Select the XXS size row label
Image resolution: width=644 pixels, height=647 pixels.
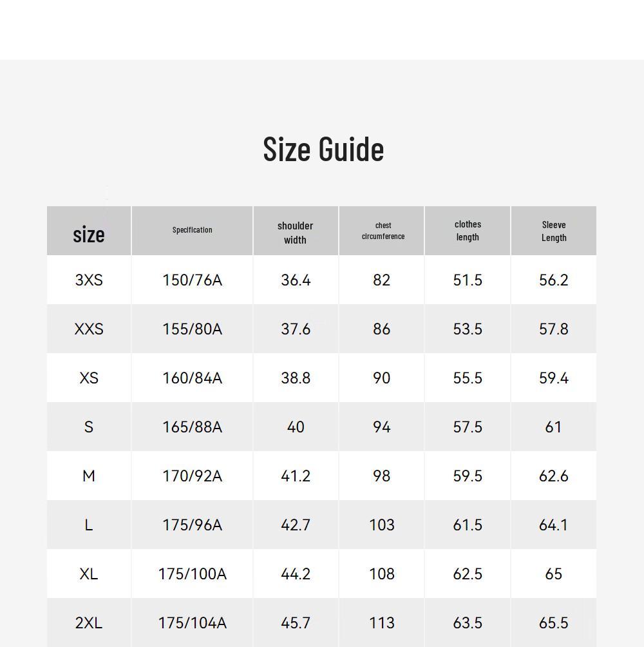tap(89, 329)
